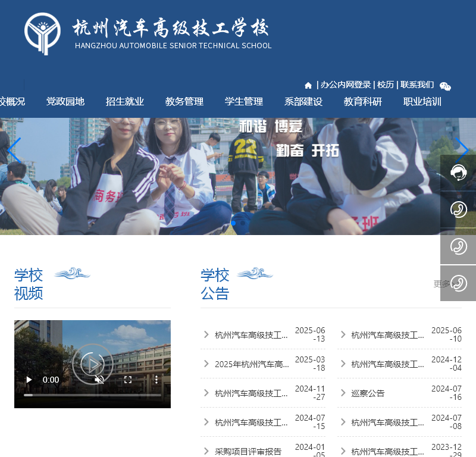Toggle the video mute speaker button
The width and height of the screenshot is (476, 457).
99,379
